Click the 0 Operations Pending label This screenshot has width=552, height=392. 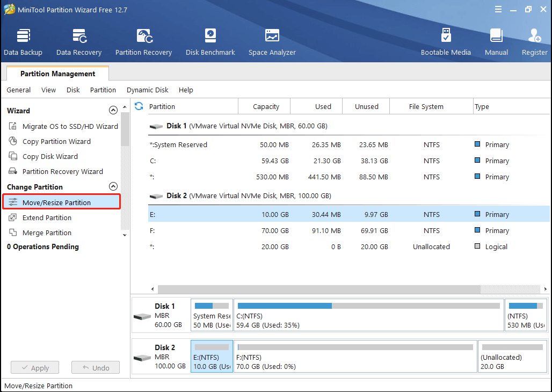coord(43,247)
